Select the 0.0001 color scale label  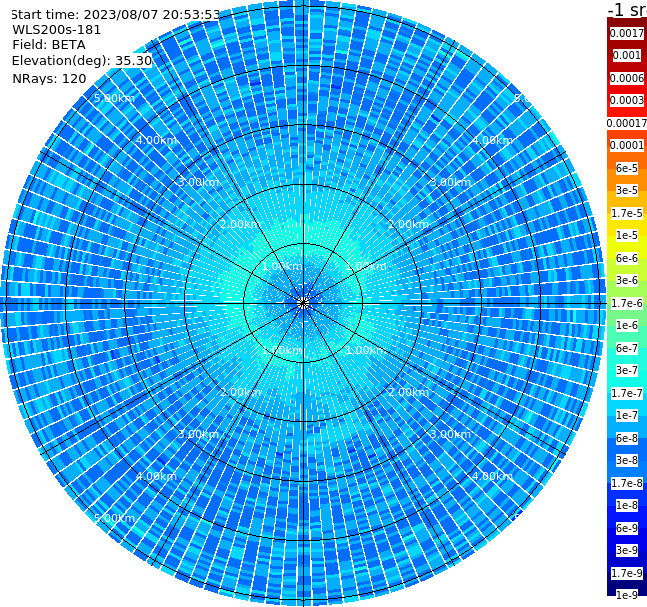tap(627, 145)
